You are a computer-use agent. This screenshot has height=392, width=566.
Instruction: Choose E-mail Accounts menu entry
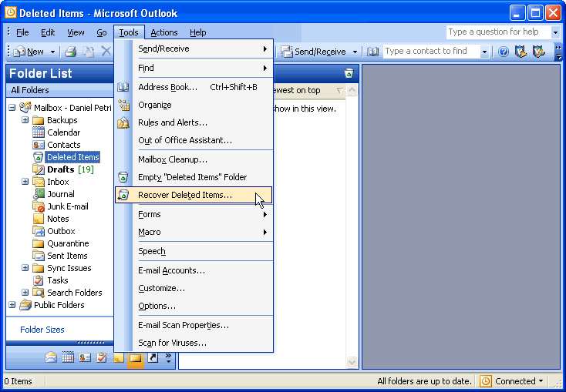tap(194, 270)
